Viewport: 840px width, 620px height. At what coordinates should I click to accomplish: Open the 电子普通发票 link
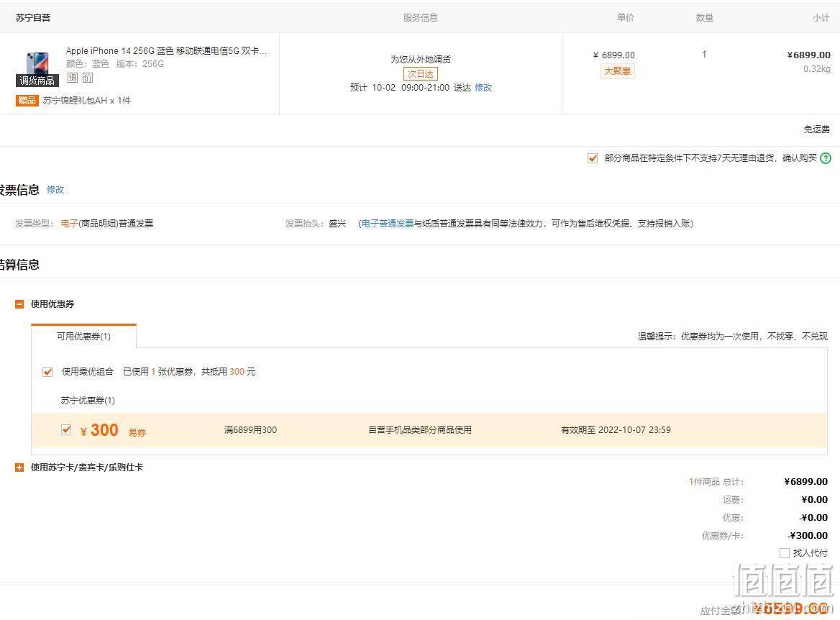click(x=388, y=224)
